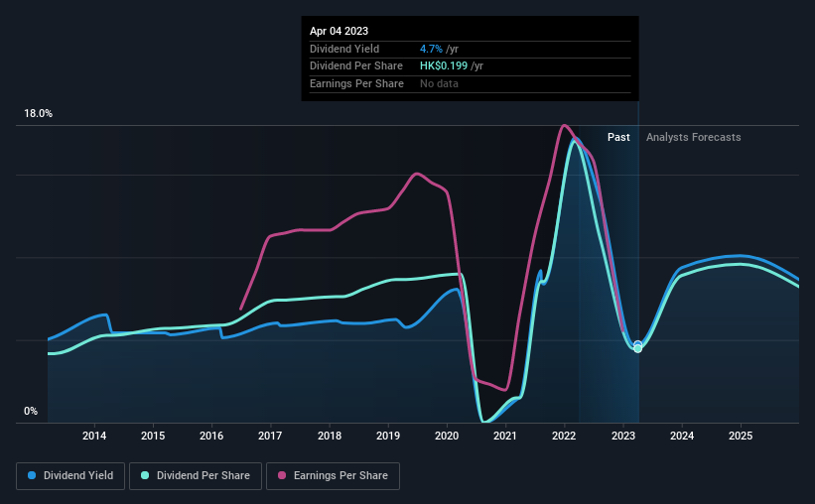Click the 2024 x-axis year label
Viewport: 815px width, 504px height.
tap(682, 436)
